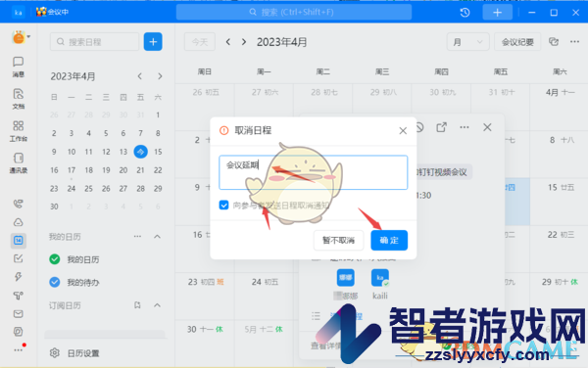The image size is (588, 368).
Task: Open the mail envelope icon in sidebar
Action: click(18, 314)
